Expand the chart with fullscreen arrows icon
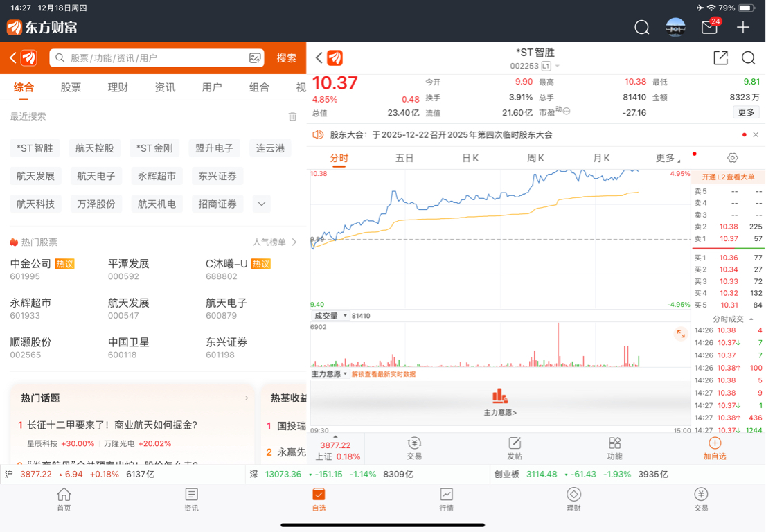 [x=680, y=334]
